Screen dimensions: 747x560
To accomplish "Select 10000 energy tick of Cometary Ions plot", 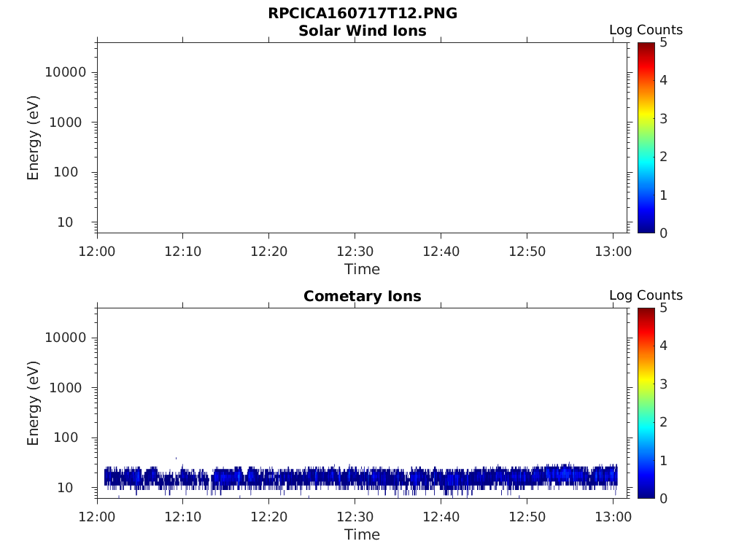I will [x=66, y=338].
